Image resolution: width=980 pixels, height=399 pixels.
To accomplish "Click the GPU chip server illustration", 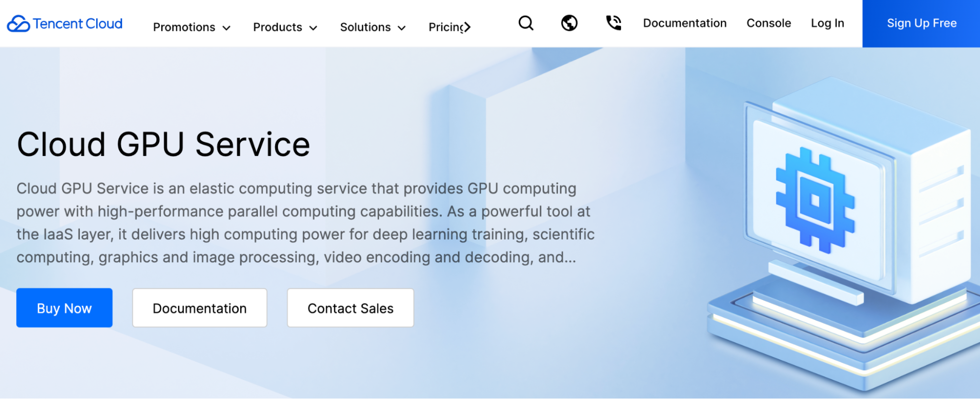I will tap(843, 235).
